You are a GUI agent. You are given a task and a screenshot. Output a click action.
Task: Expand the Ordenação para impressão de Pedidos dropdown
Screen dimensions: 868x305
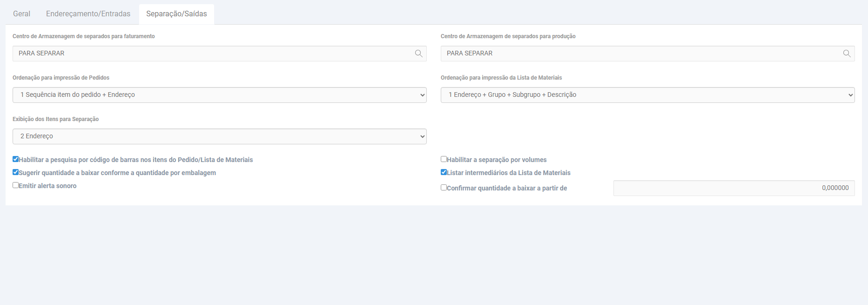(x=219, y=95)
